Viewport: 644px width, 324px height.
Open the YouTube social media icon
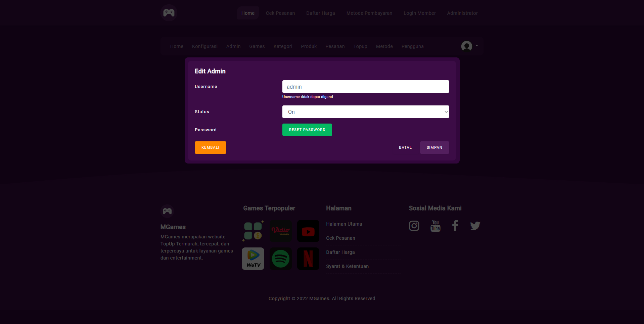tap(435, 226)
